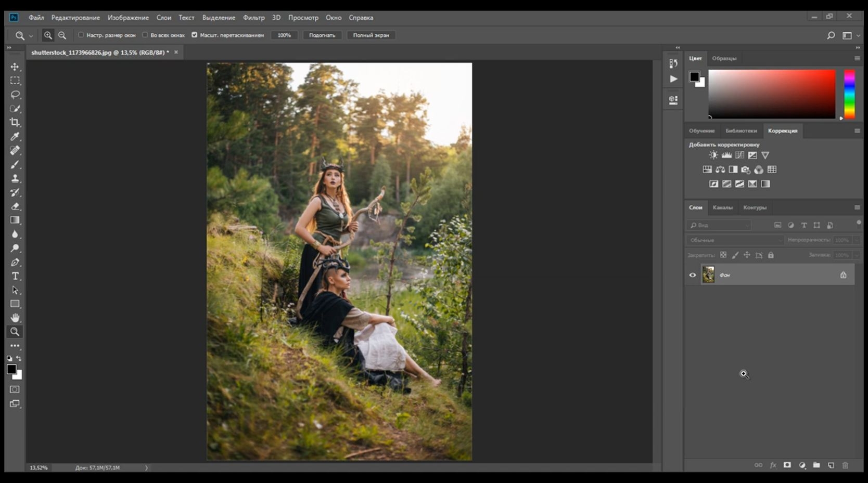Select the Move tool
Viewport: 868px width, 483px height.
15,67
